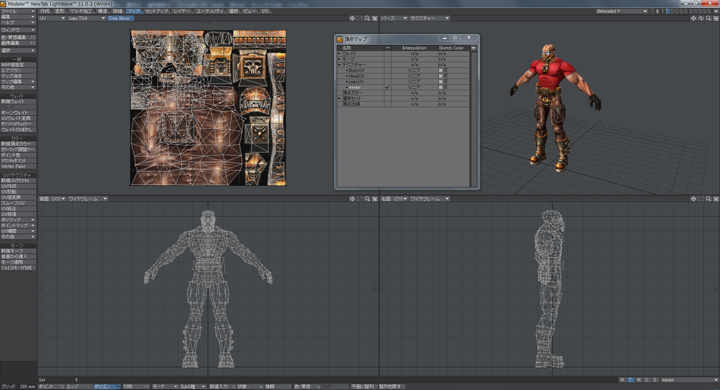The image size is (720, 390).
Task: Switch to the 作成 tab
Action: tap(45, 11)
